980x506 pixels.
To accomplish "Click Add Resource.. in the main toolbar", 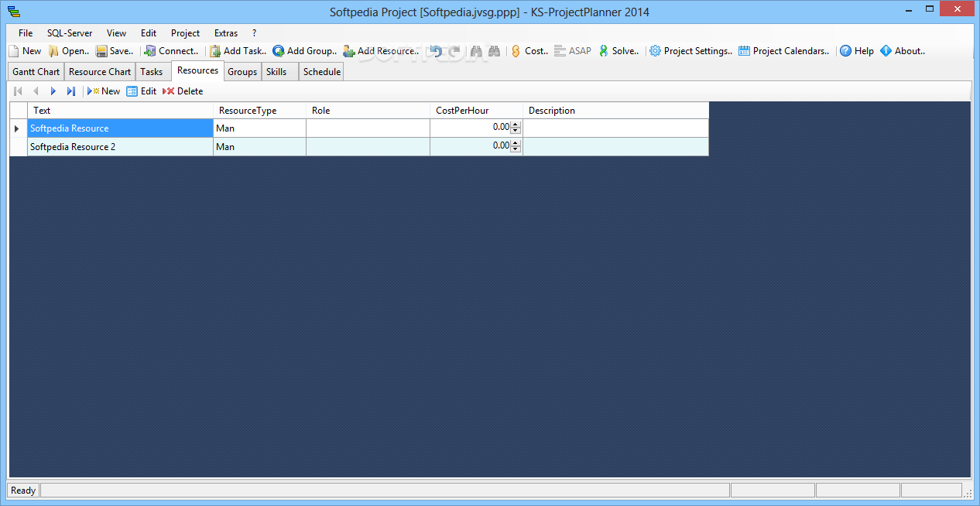I will 381,51.
